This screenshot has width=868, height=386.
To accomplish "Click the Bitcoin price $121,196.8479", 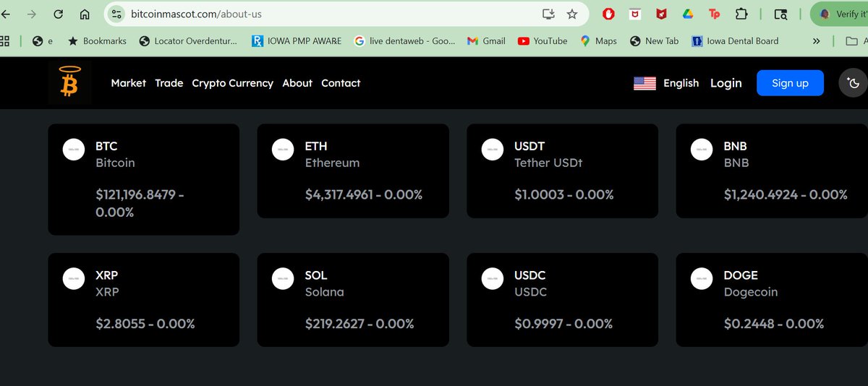I will (135, 194).
